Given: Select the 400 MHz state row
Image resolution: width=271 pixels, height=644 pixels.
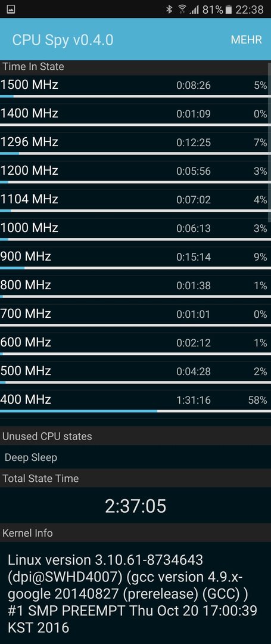Looking at the screenshot, I should 135,402.
